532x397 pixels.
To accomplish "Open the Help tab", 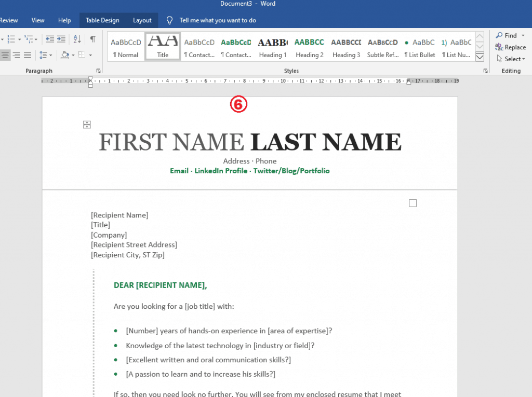I will pos(64,20).
